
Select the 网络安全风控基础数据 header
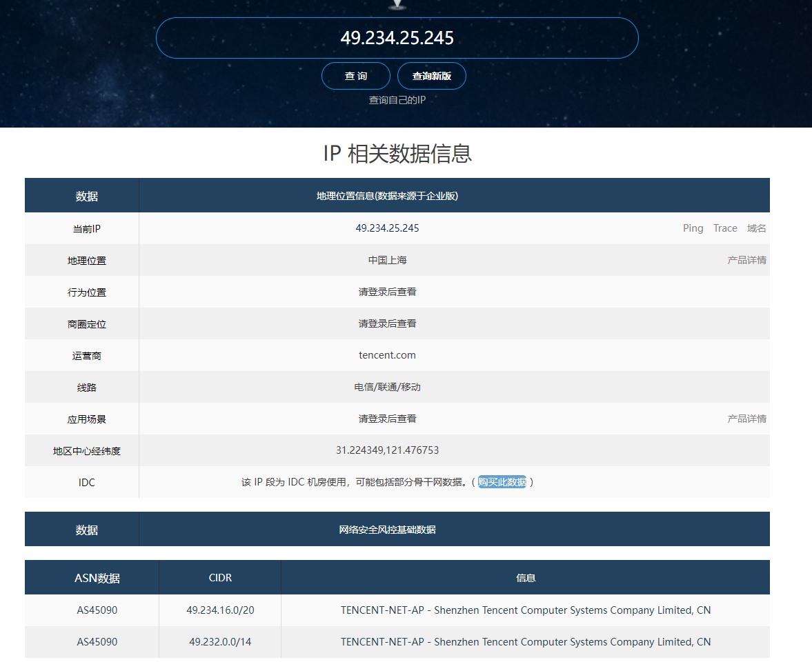387,530
